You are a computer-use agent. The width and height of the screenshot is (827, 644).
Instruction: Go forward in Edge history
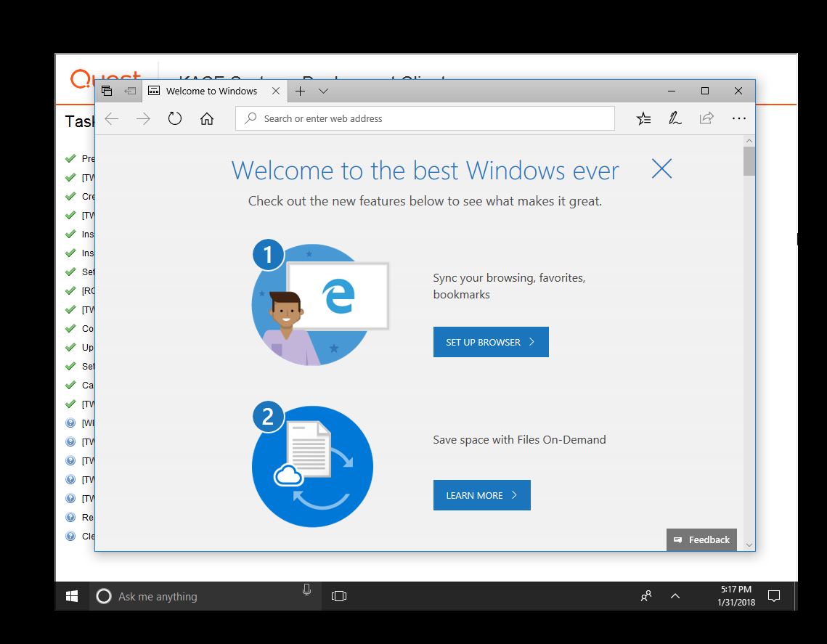(143, 118)
